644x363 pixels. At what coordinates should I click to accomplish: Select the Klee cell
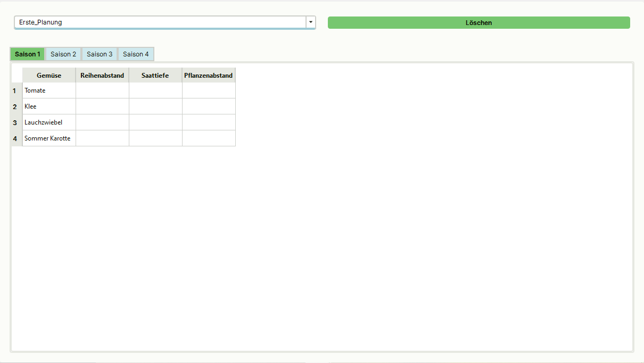pyautogui.click(x=49, y=106)
